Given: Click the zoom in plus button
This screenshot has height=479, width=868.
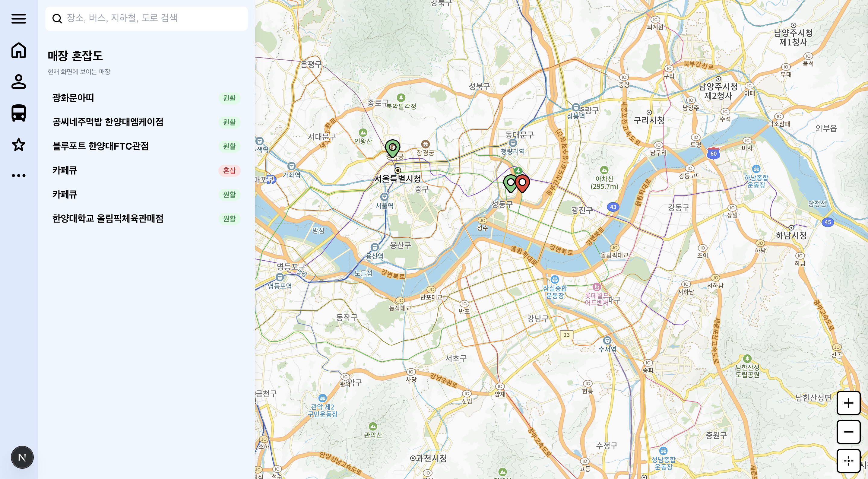Looking at the screenshot, I should pos(848,403).
